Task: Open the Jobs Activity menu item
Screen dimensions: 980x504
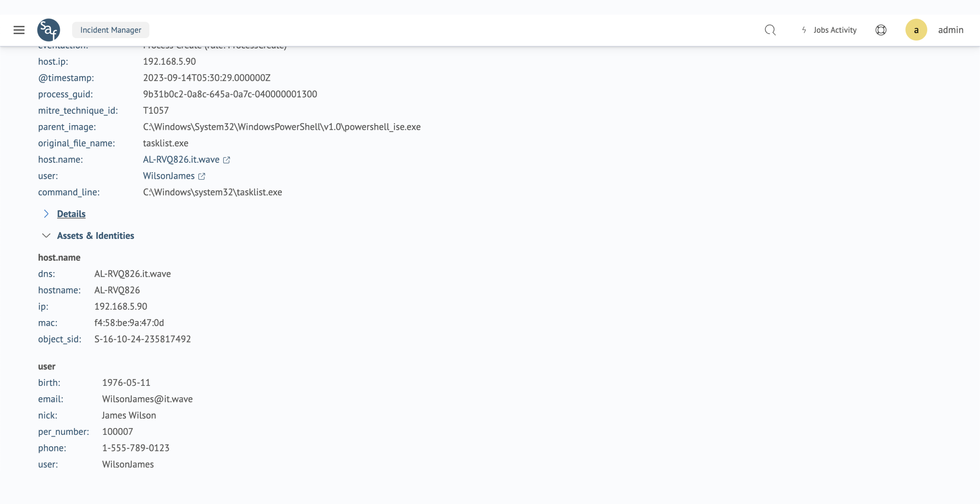Action: (835, 30)
